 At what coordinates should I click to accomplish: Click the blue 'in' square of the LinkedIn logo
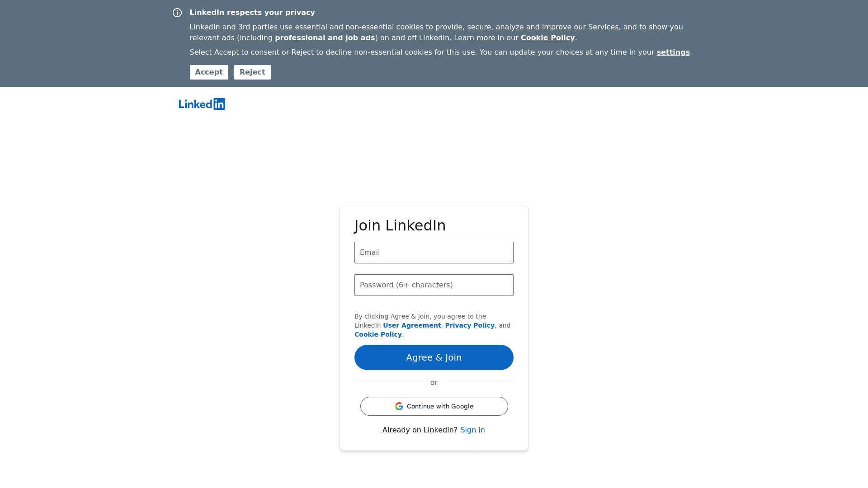pos(220,104)
